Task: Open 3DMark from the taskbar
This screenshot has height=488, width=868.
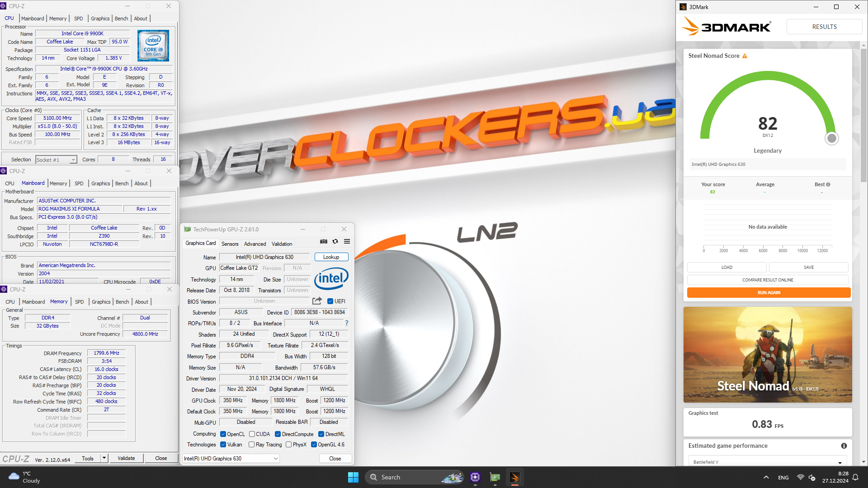Action: tap(514, 477)
